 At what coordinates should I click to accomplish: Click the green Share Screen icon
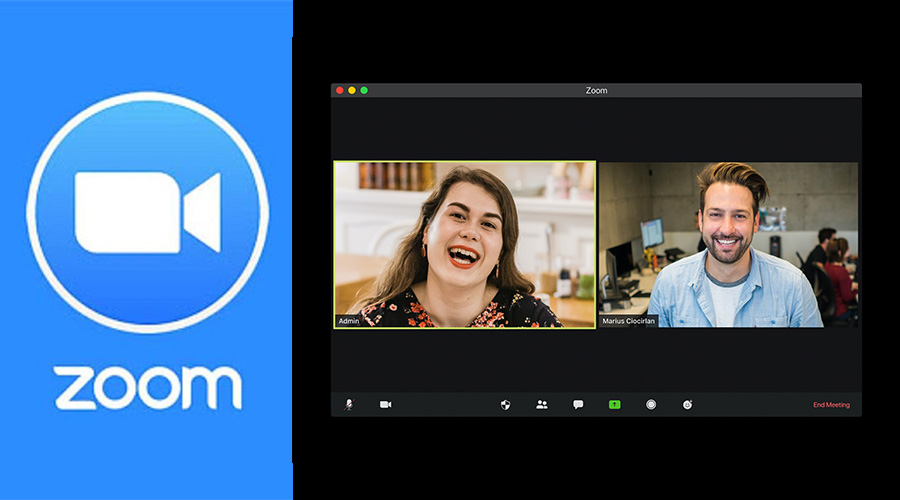tap(614, 405)
